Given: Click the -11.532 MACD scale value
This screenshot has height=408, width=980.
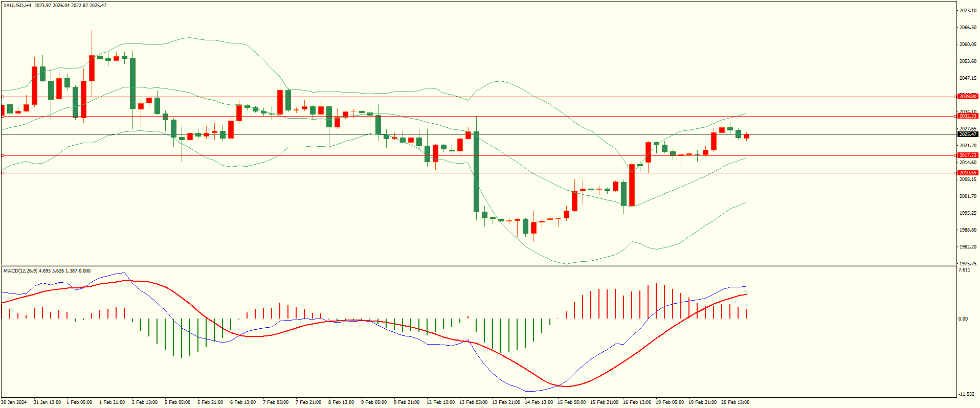Looking at the screenshot, I should (966, 394).
